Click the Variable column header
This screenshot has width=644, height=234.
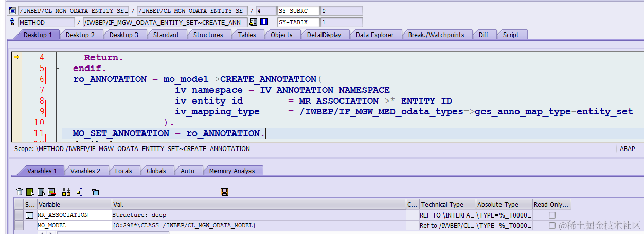(x=74, y=205)
